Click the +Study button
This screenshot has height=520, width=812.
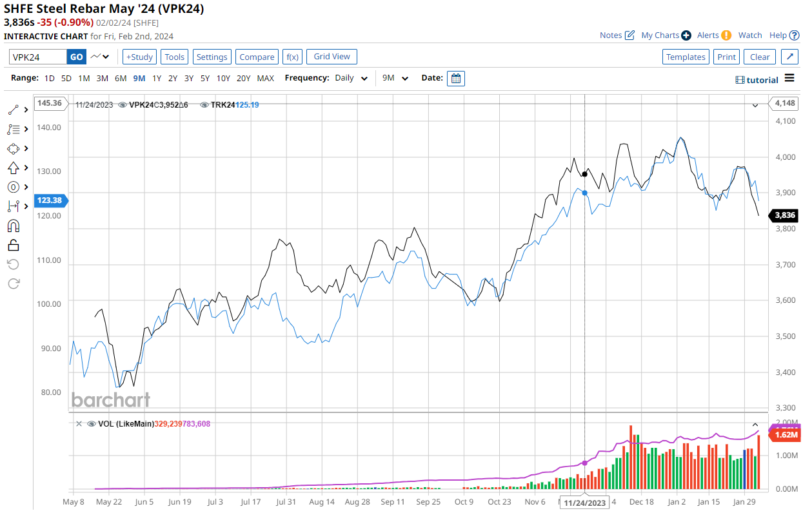[x=139, y=57]
